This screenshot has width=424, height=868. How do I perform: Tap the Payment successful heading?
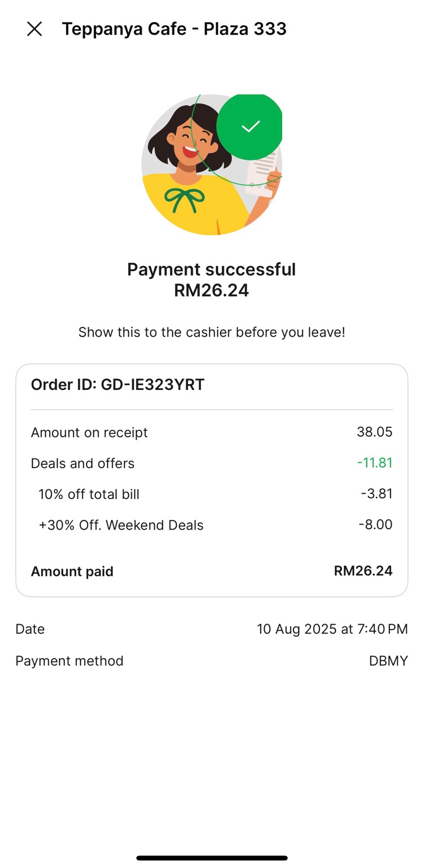(x=211, y=269)
